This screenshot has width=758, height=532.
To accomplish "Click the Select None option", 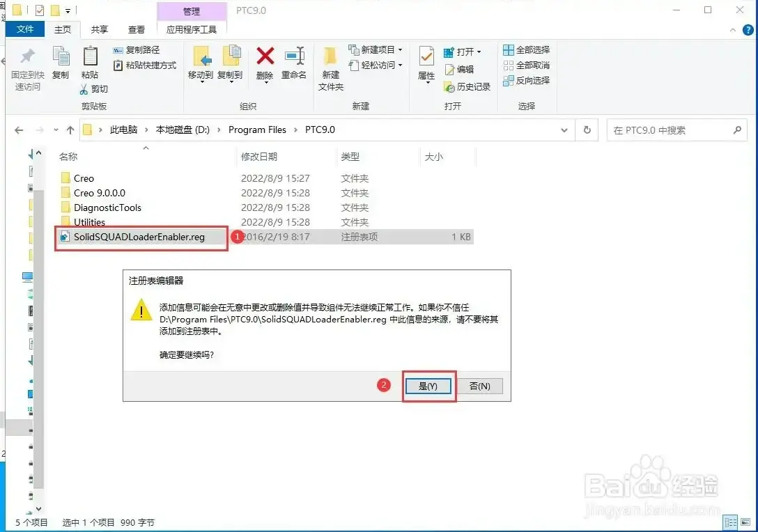I will coord(527,65).
